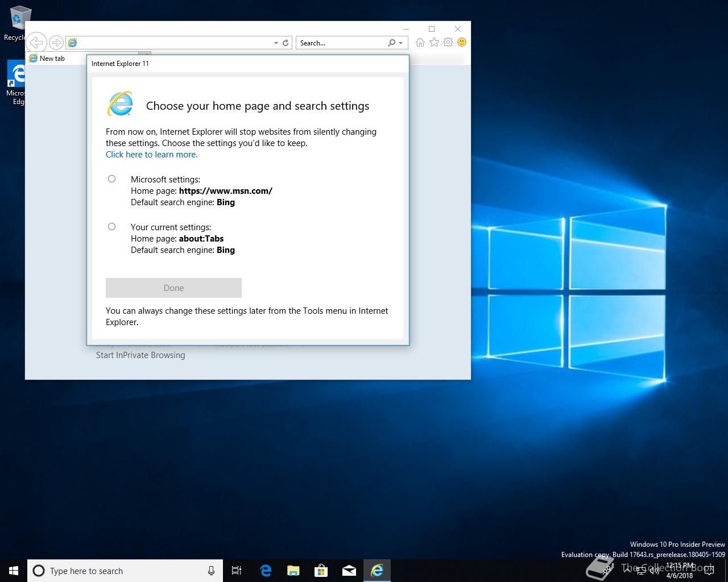The width and height of the screenshot is (728, 582).
Task: Click Start InPrivate Browsing link
Action: pyautogui.click(x=140, y=355)
